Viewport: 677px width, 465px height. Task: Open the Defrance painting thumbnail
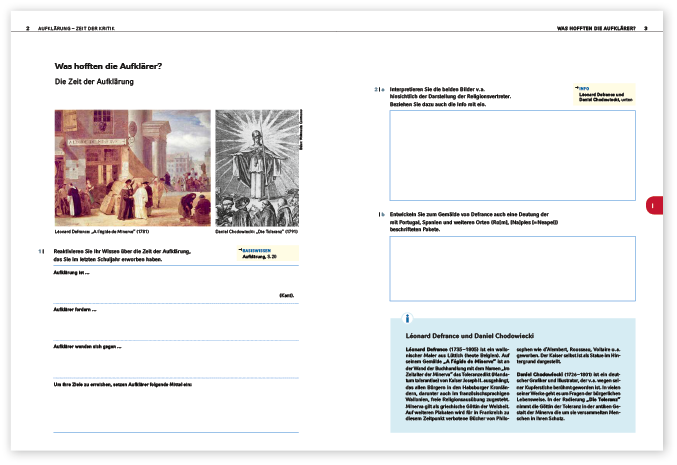(133, 168)
